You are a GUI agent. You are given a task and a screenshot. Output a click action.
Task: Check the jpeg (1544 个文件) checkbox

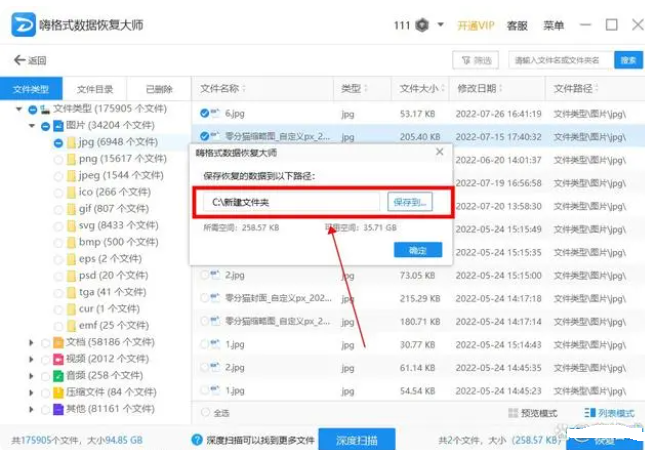58,176
